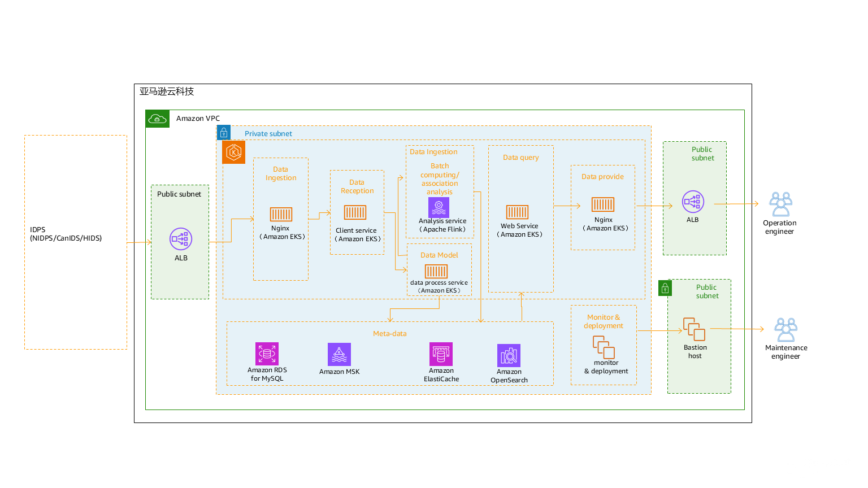
Task: Select Data Ingestion heading above leftmost Nginx
Action: click(281, 173)
